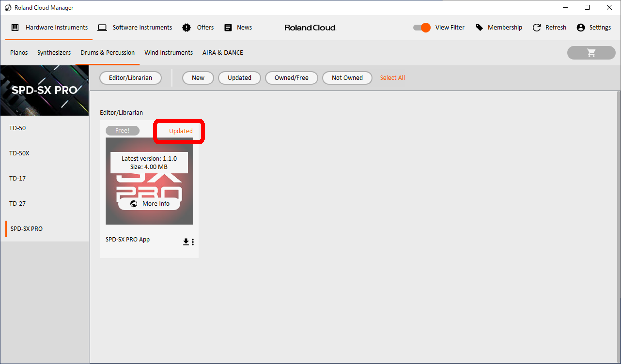This screenshot has height=364, width=621.
Task: Click the SPD-SX PRO App artwork thumbnail
Action: point(149,187)
